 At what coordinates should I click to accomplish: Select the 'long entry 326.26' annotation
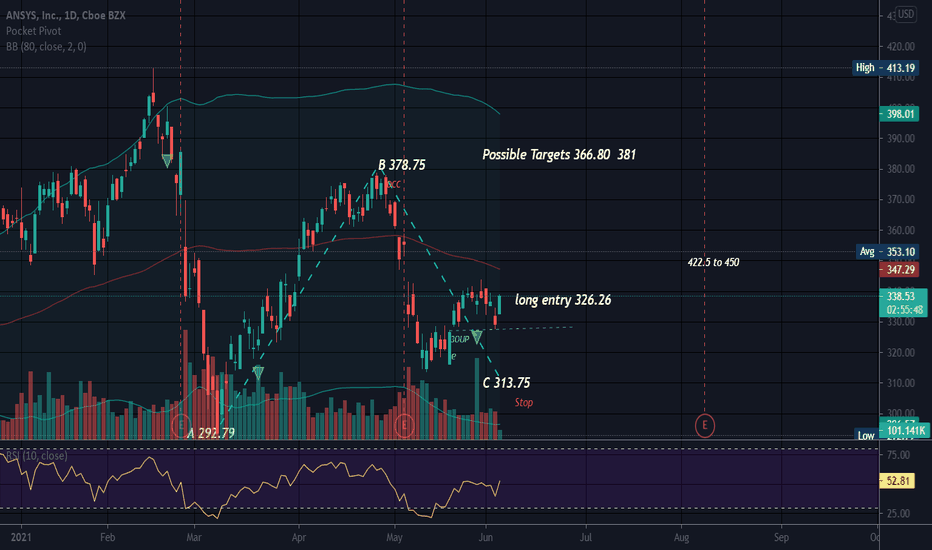563,300
